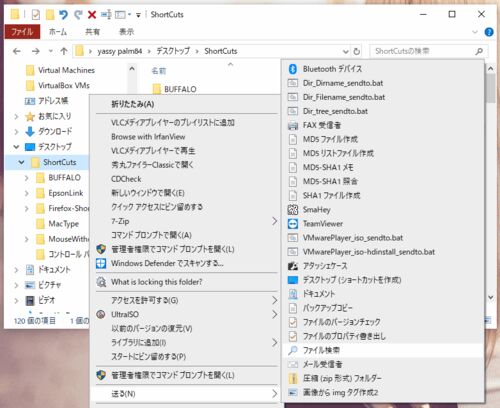Open the blue help icon in the ribbon
This screenshot has height=408, width=500.
tap(489, 32)
